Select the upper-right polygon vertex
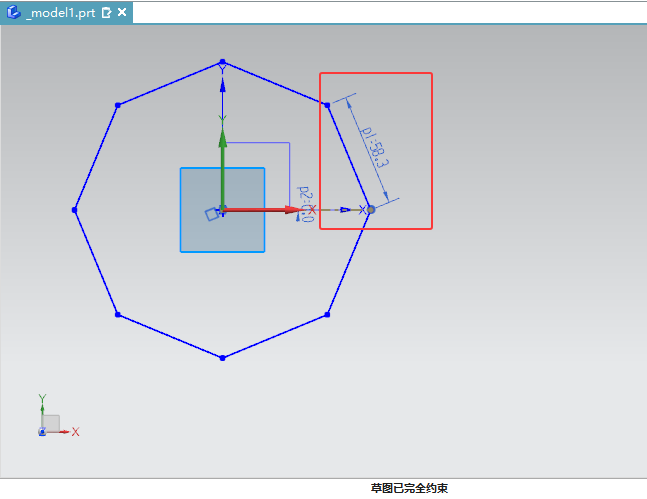The image size is (647, 499). pos(327,105)
